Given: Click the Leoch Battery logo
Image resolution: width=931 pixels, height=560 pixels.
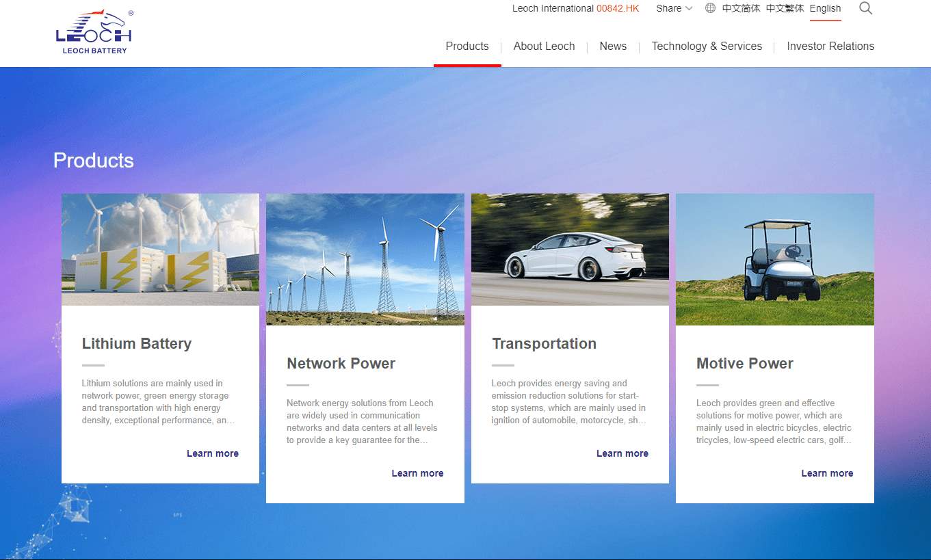Looking at the screenshot, I should click(94, 32).
